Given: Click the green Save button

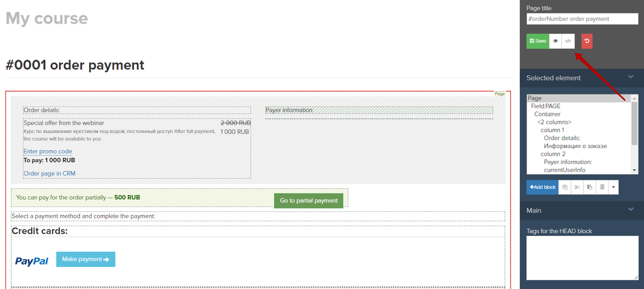Looking at the screenshot, I should (538, 41).
